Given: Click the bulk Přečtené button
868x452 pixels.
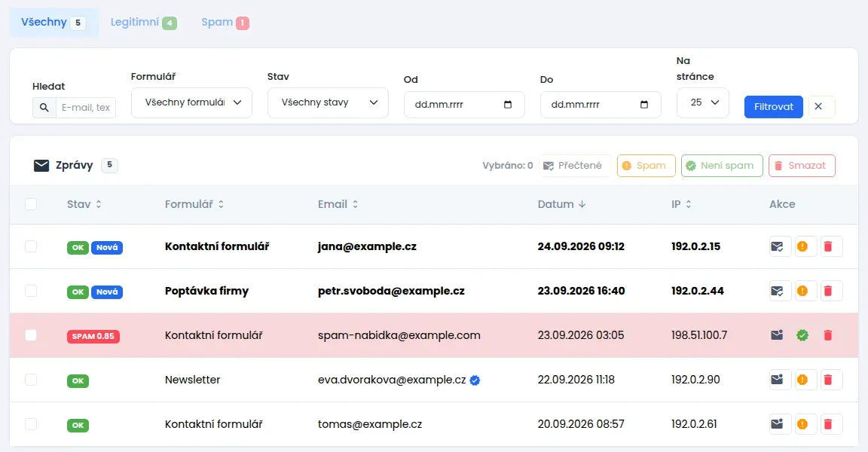Looking at the screenshot, I should pos(575,166).
